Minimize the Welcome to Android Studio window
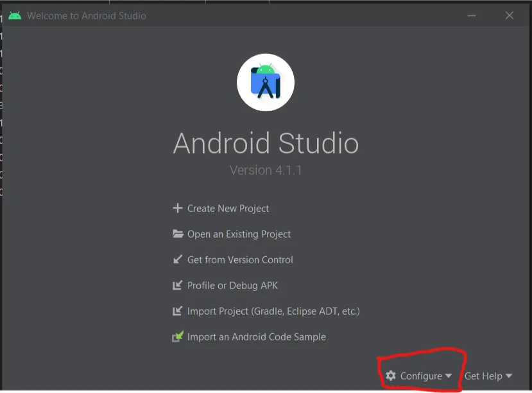This screenshot has width=532, height=393. click(472, 15)
